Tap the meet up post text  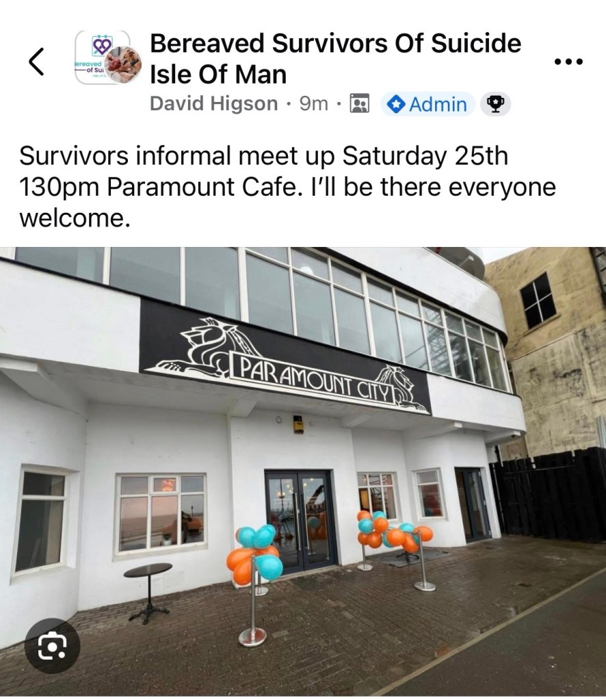[287, 187]
